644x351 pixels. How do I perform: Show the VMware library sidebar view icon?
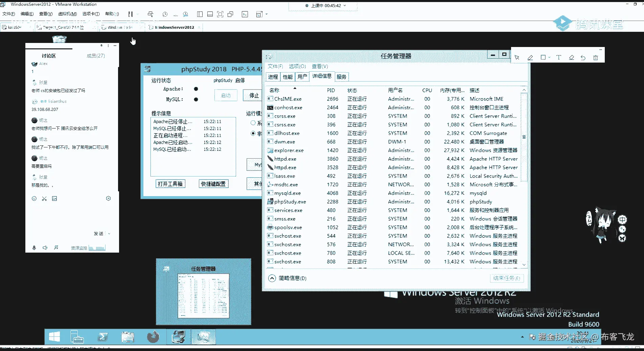coord(200,14)
